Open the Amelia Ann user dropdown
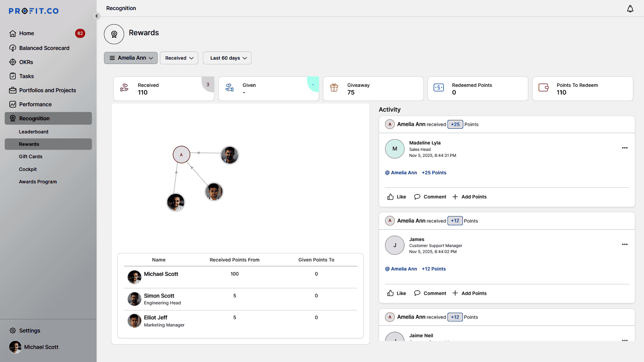Image resolution: width=644 pixels, height=362 pixels. click(131, 58)
